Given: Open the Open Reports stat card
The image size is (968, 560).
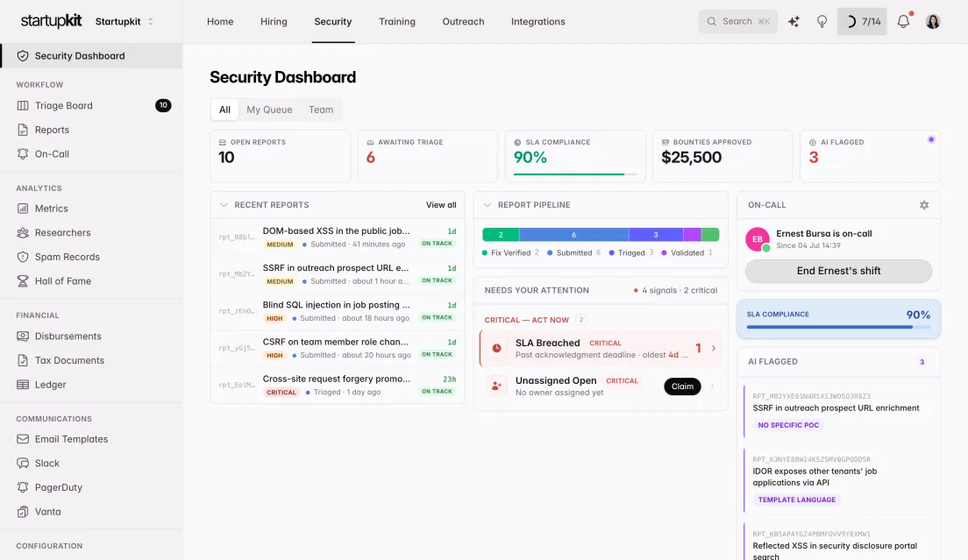Looking at the screenshot, I should (x=281, y=156).
